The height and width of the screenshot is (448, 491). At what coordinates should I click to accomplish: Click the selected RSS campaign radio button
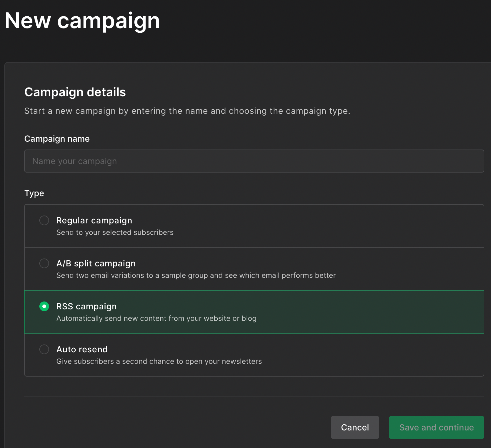tap(44, 306)
